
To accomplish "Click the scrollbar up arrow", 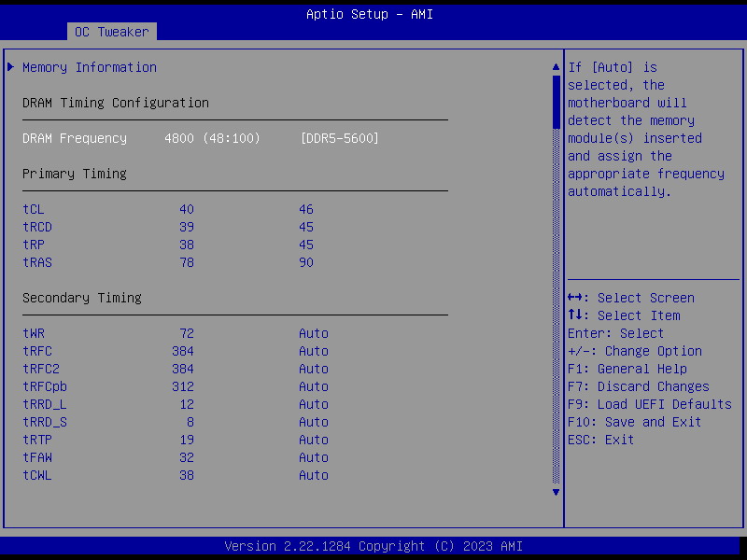I will pyautogui.click(x=556, y=67).
